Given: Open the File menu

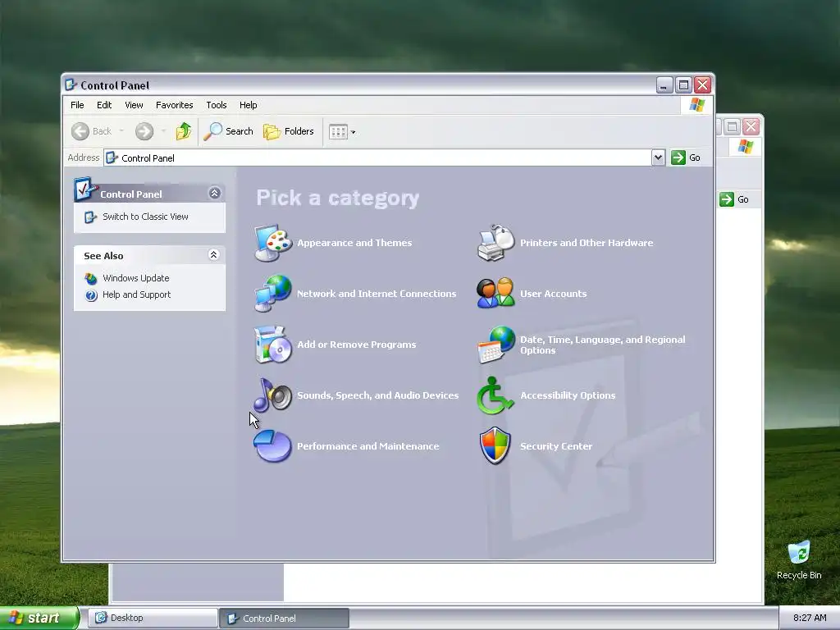Looking at the screenshot, I should [x=77, y=105].
